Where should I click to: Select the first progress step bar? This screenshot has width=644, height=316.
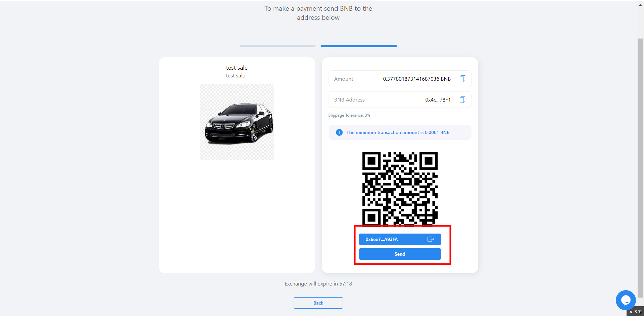pyautogui.click(x=278, y=46)
